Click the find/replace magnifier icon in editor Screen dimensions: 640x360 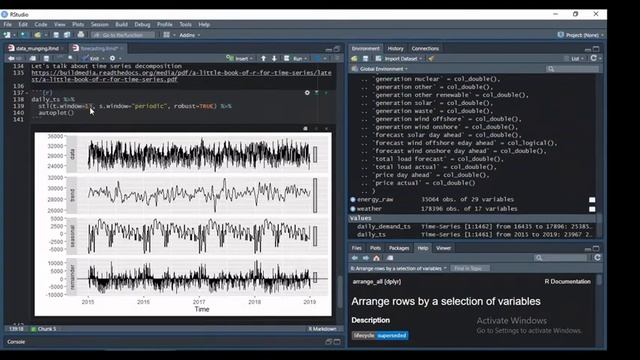click(71, 59)
